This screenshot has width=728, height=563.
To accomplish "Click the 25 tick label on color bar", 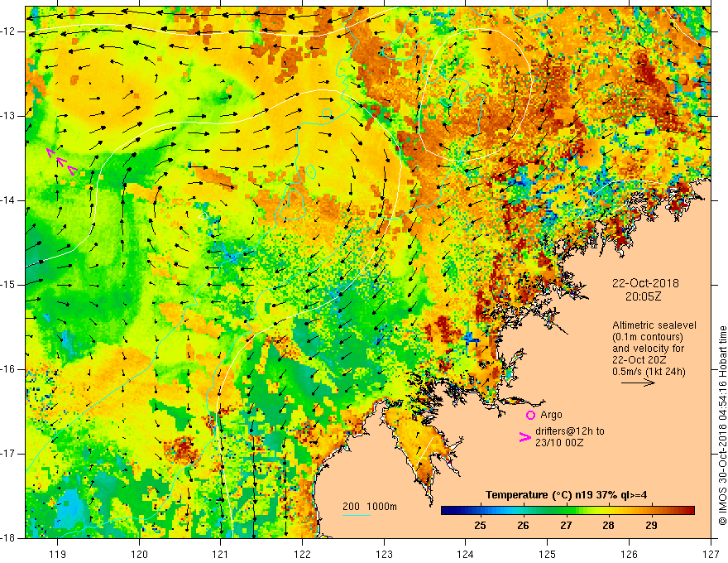I will 480,526.
